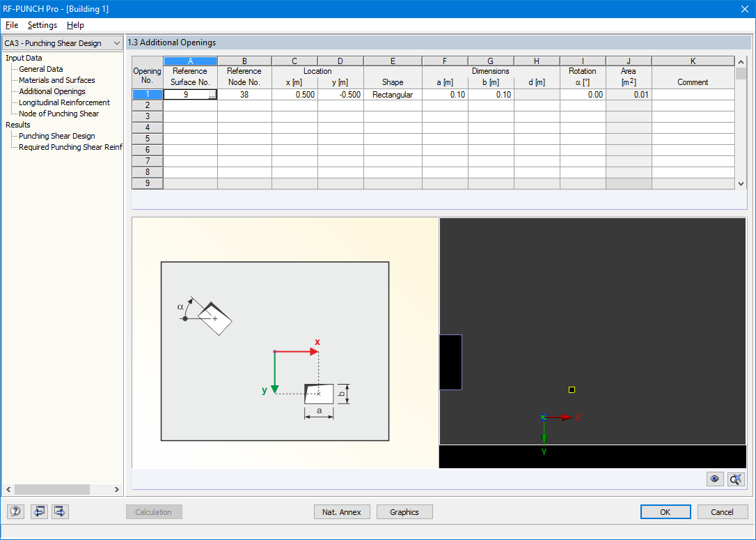This screenshot has width=756, height=540.
Task: Click navigator scroll left arrow
Action: coord(8,489)
